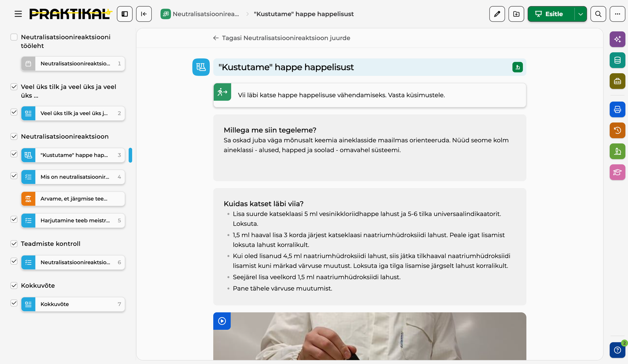Viewport: 628px width, 364px height.
Task: Open the search magnifier icon
Action: pyautogui.click(x=598, y=14)
